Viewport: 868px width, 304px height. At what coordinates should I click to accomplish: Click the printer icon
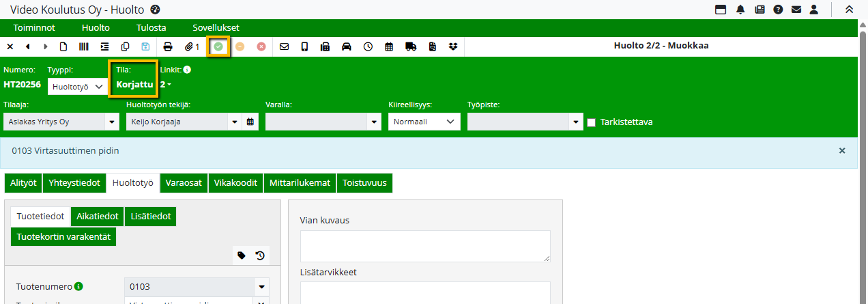(168, 46)
